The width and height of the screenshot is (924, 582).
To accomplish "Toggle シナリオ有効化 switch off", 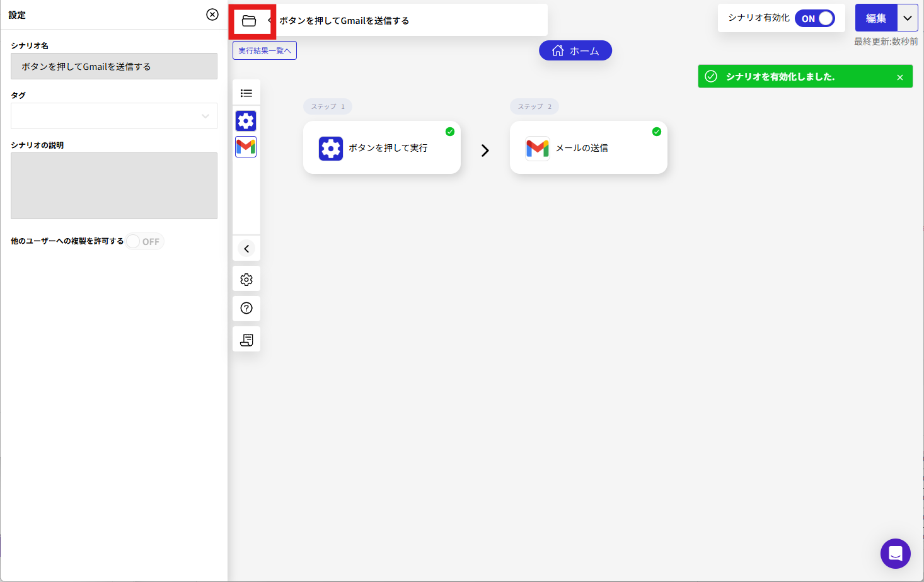I will pos(815,18).
